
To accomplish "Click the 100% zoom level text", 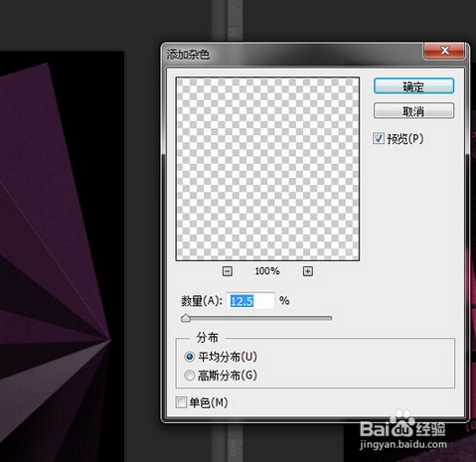I will point(267,271).
